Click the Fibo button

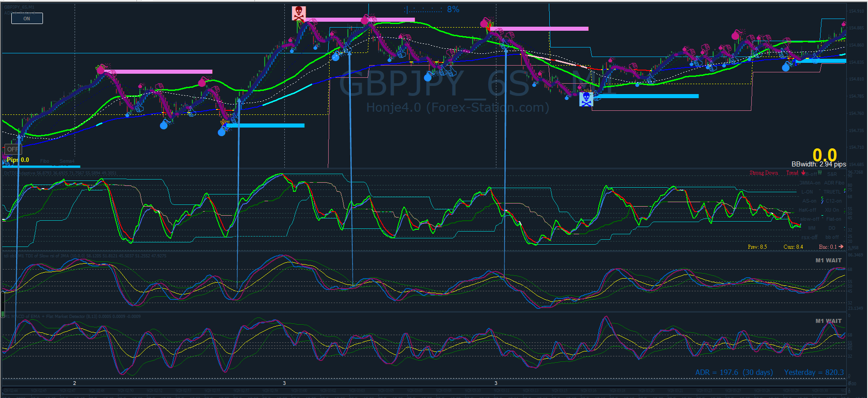point(45,161)
